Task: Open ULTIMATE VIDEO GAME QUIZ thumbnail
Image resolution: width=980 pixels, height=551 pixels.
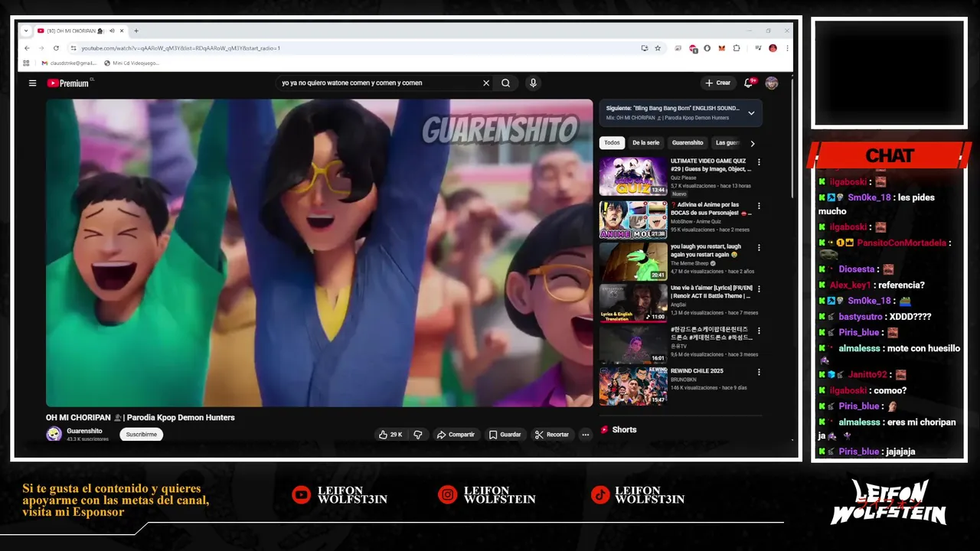Action: pos(633,176)
